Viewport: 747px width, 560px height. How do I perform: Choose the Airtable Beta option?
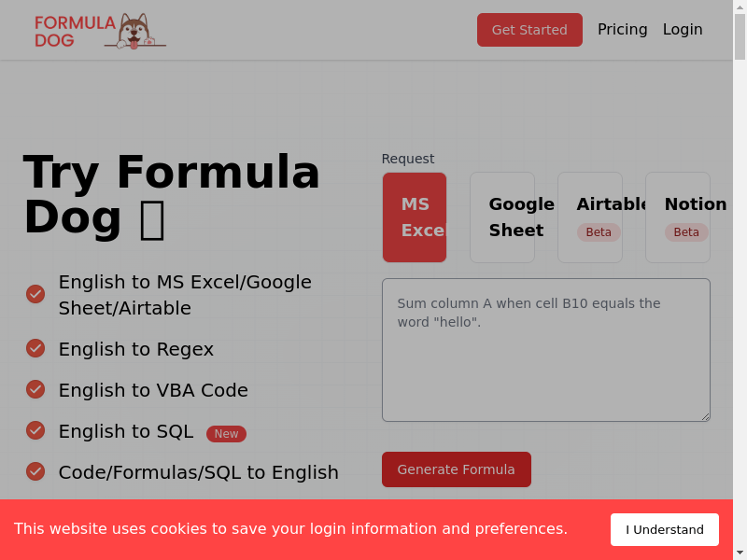(590, 217)
